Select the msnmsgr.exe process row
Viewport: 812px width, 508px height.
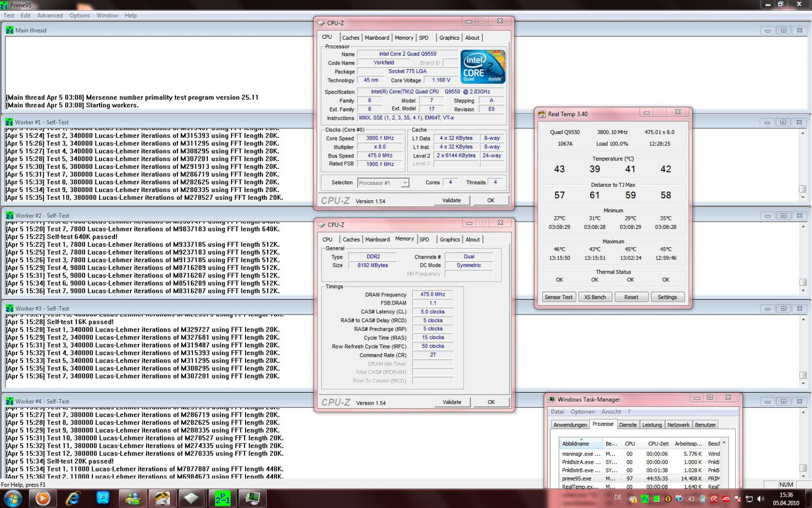(x=640, y=454)
